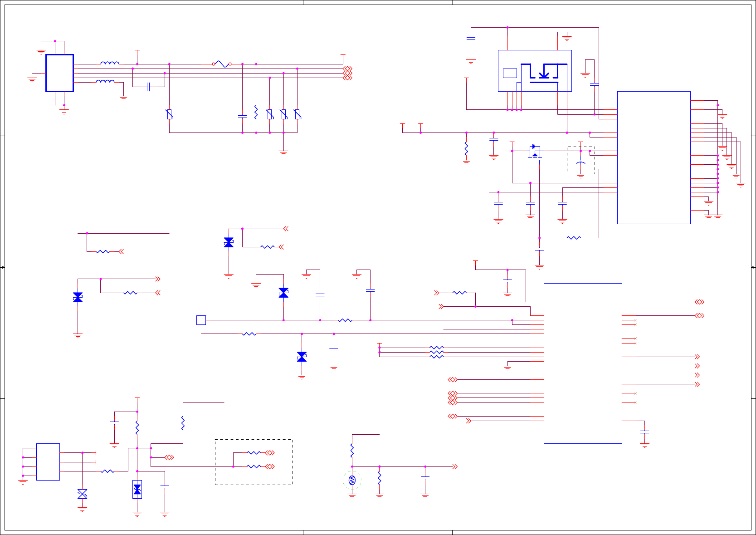Viewport: 756px width, 535px height.
Task: Click the small connector rectangle at the bottom left
Action: pyautogui.click(x=48, y=461)
